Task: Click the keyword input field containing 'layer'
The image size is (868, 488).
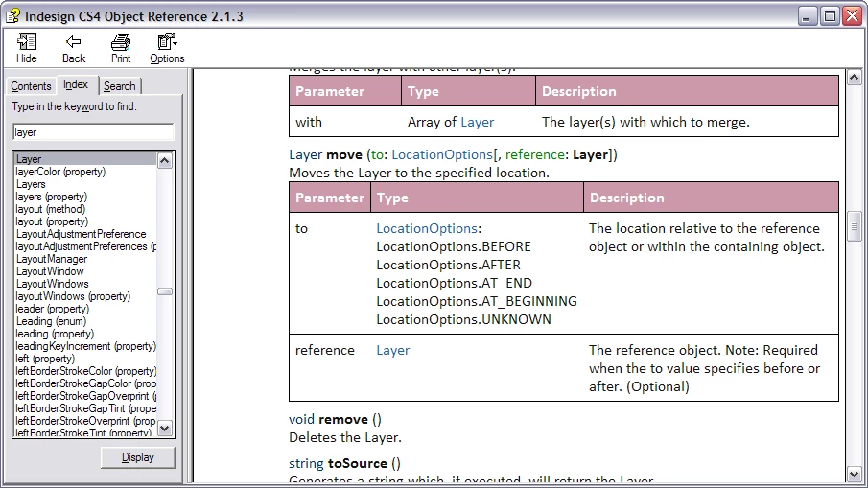Action: click(93, 132)
